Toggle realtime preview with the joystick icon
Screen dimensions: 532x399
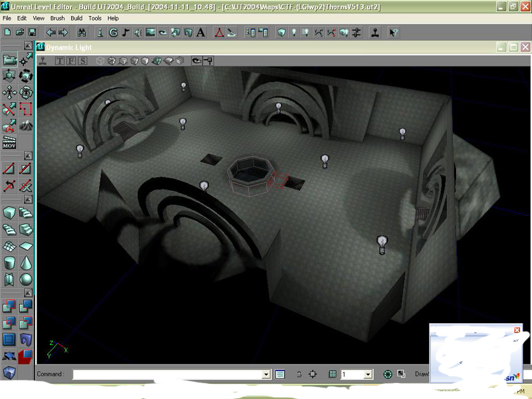43,60
